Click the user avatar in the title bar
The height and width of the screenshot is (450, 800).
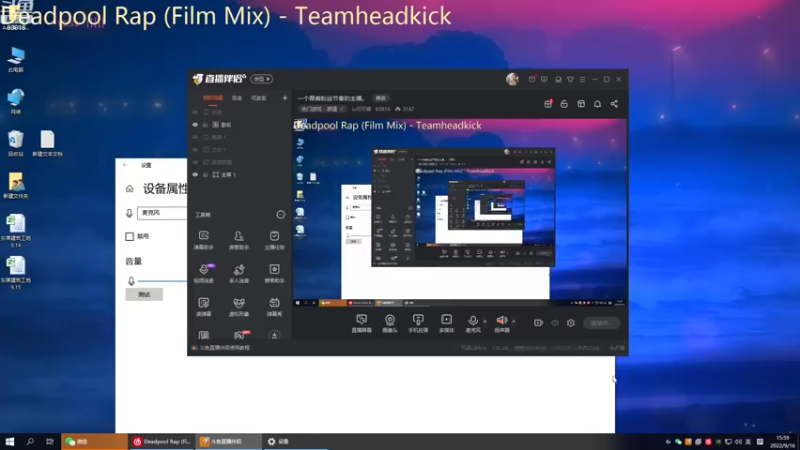[x=512, y=79]
